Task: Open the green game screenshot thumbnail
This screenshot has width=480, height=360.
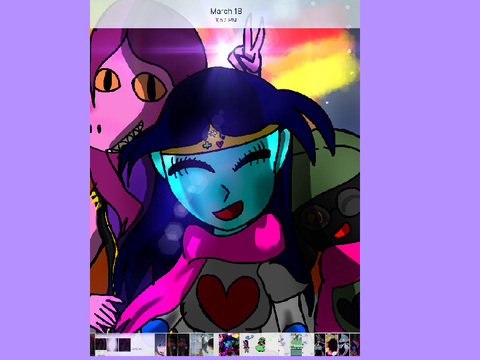Action: pos(296,344)
